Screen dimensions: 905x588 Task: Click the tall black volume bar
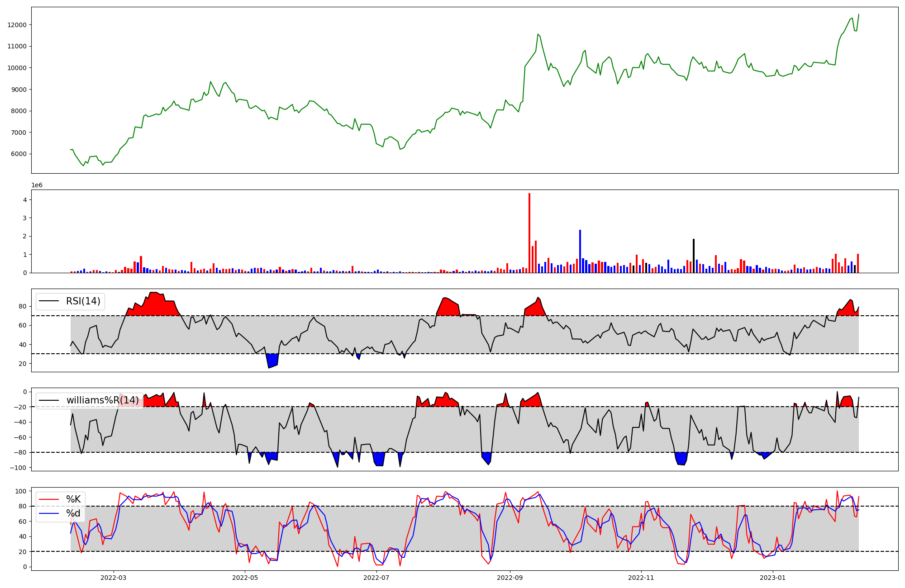click(x=694, y=256)
